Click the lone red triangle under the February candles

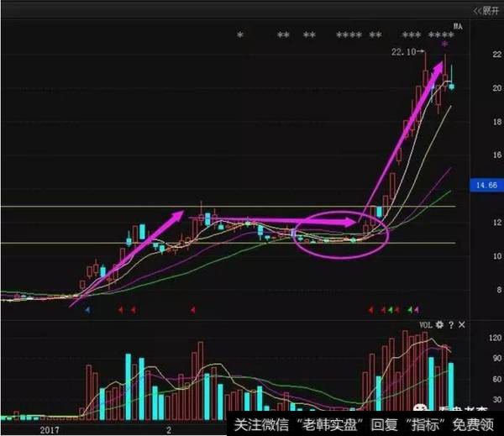point(192,310)
